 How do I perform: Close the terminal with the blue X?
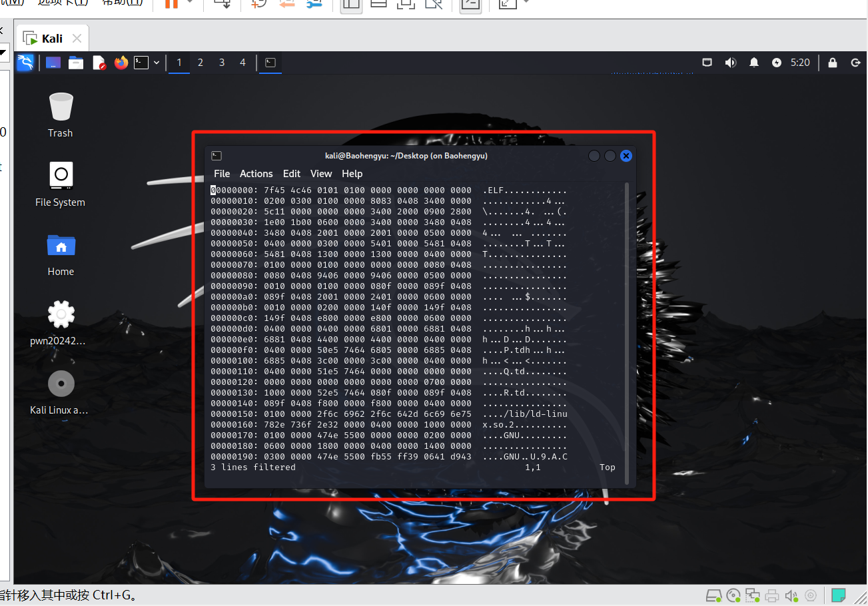[626, 156]
